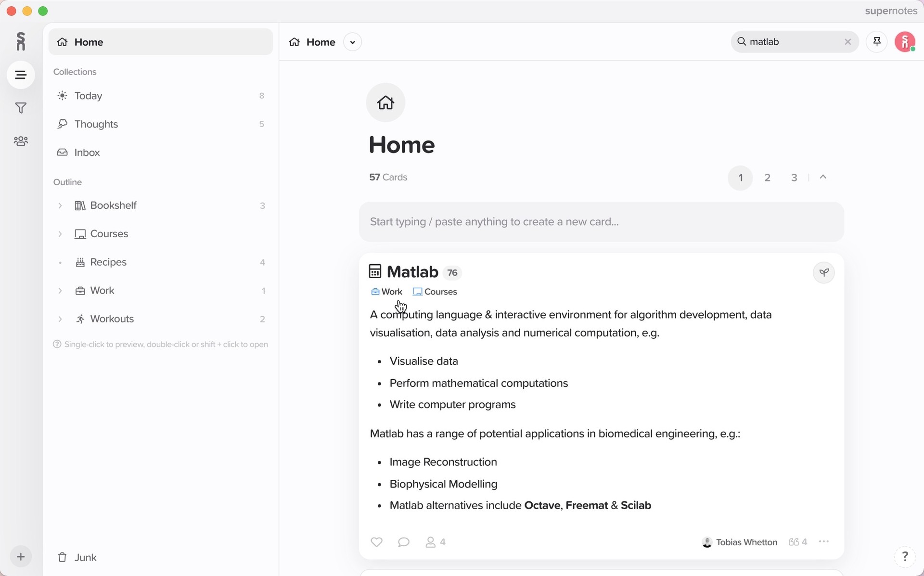The height and width of the screenshot is (576, 924).
Task: Click the pin icon in top bar
Action: [x=876, y=42]
